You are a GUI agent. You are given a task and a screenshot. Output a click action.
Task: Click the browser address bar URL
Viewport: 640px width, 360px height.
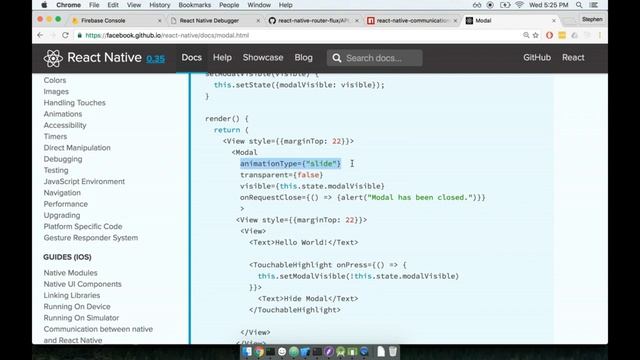[x=167, y=36]
